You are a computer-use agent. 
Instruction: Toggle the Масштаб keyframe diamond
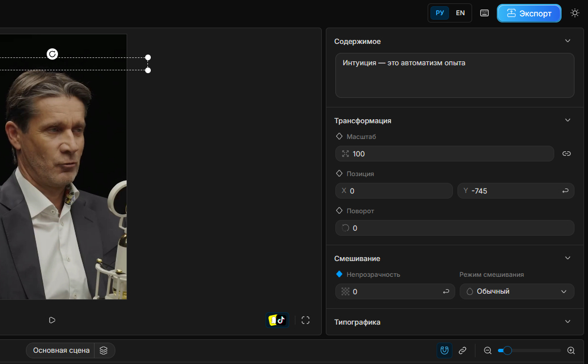[339, 137]
